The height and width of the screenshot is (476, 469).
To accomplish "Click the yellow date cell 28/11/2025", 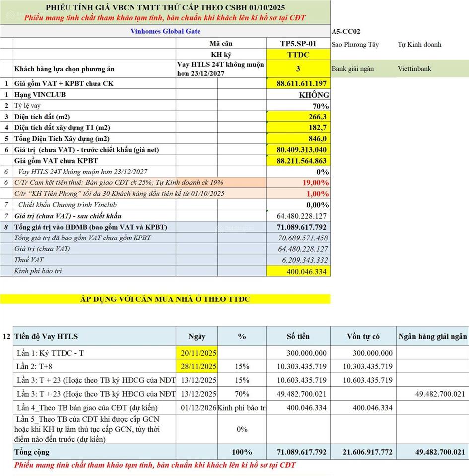I will (x=197, y=366).
